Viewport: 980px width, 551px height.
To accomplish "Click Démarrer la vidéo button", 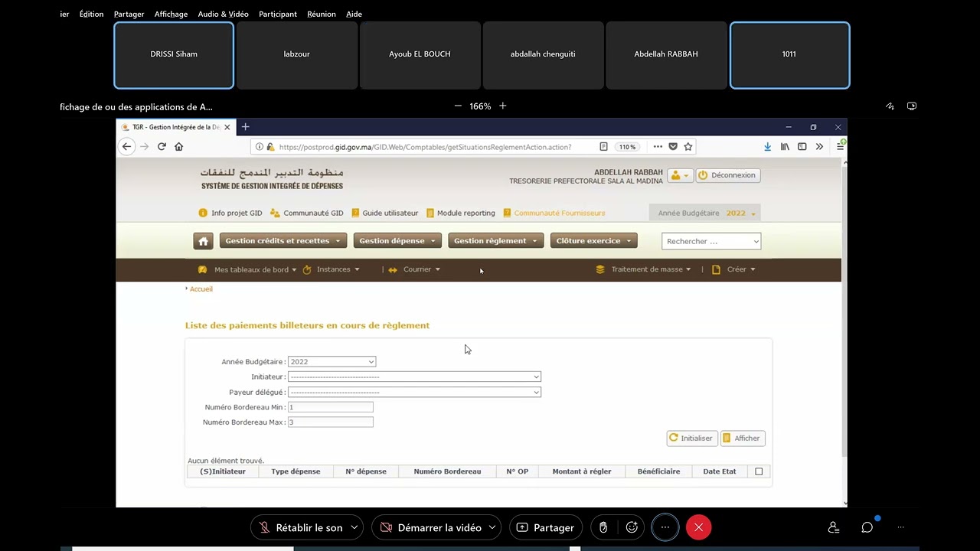I will click(x=431, y=527).
